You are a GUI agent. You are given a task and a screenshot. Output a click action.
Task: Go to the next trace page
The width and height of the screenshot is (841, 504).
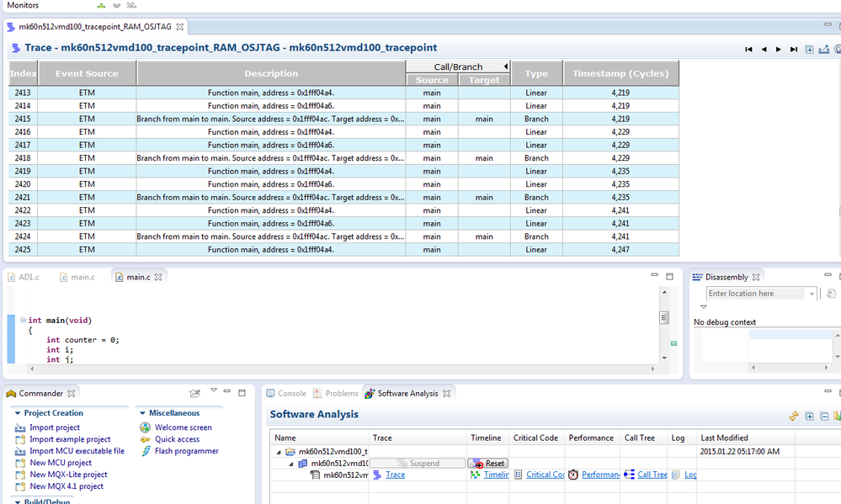pyautogui.click(x=778, y=50)
